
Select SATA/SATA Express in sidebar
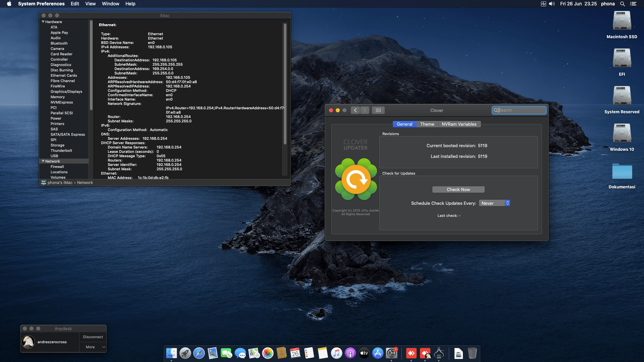coord(68,134)
